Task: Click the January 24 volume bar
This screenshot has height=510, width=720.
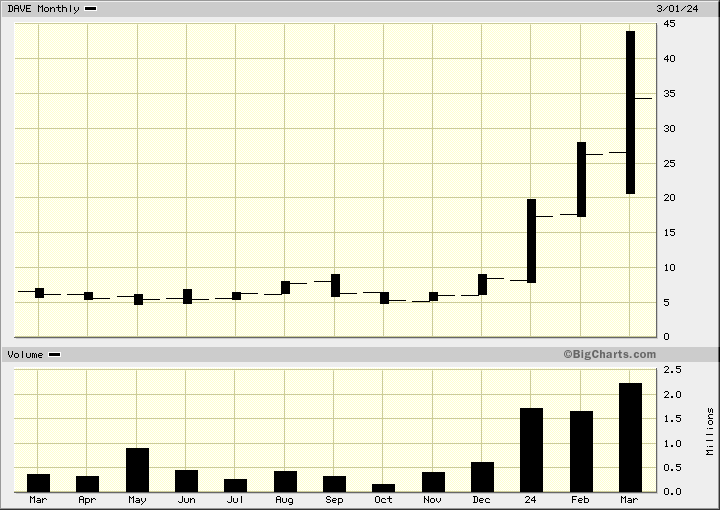Action: 531,450
